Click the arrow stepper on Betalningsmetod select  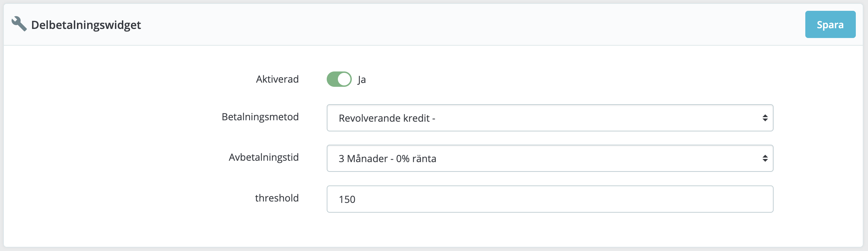(x=765, y=118)
